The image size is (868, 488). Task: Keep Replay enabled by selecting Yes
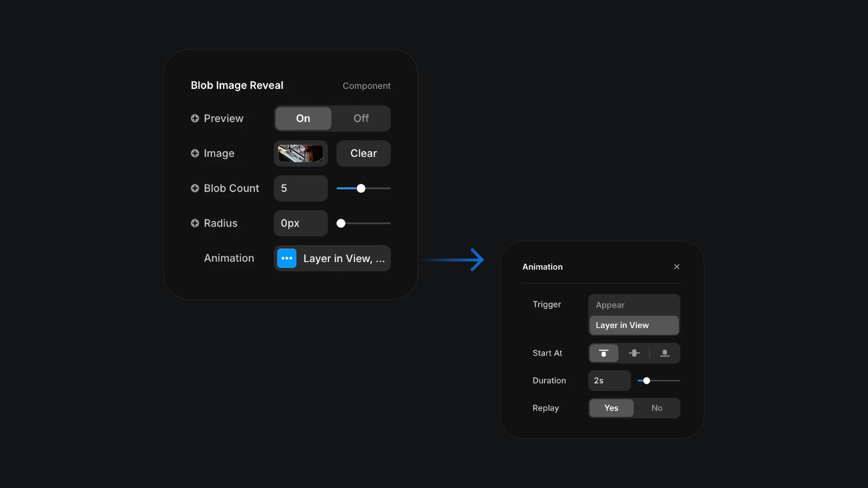611,408
